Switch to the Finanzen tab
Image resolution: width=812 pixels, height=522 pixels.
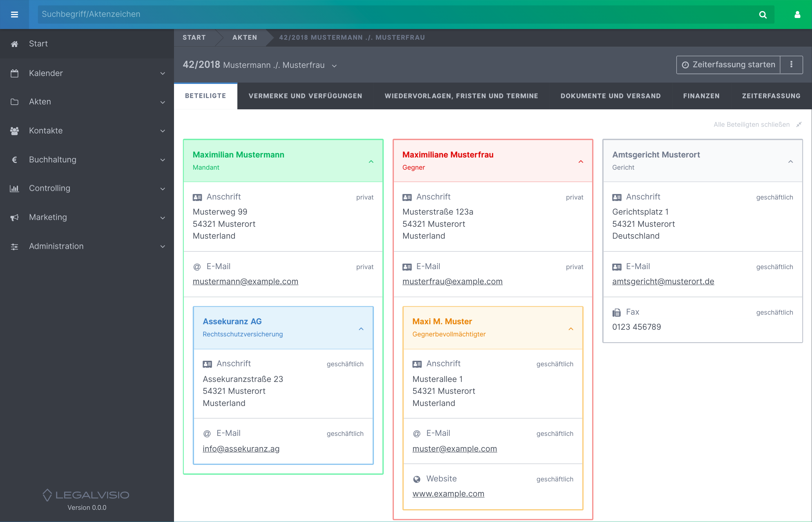point(701,96)
